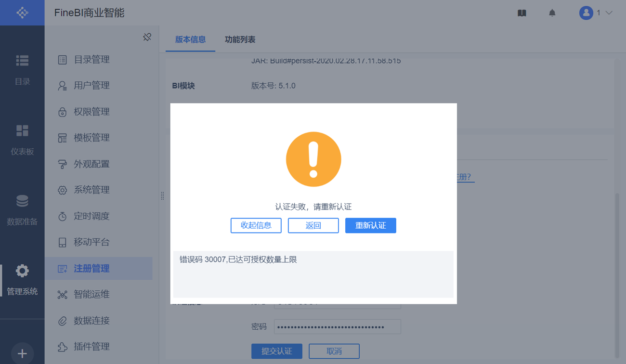Select the 版本信息 tab
The height and width of the screenshot is (364, 626).
[190, 39]
